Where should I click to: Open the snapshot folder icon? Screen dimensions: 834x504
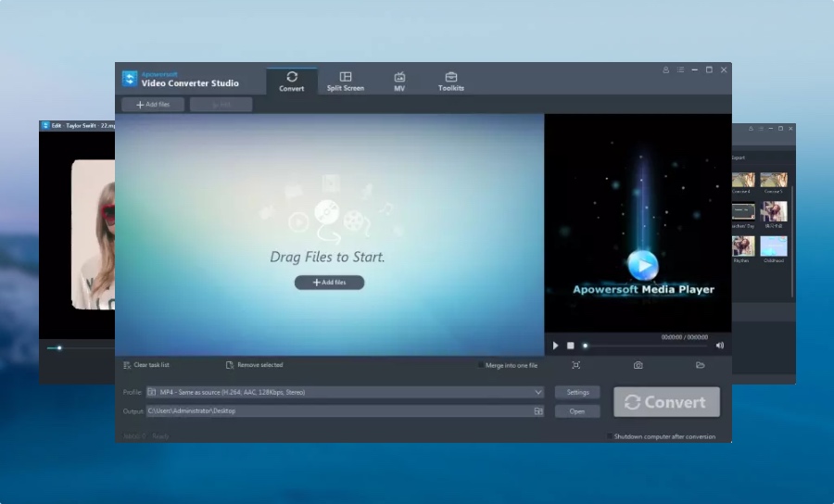700,365
